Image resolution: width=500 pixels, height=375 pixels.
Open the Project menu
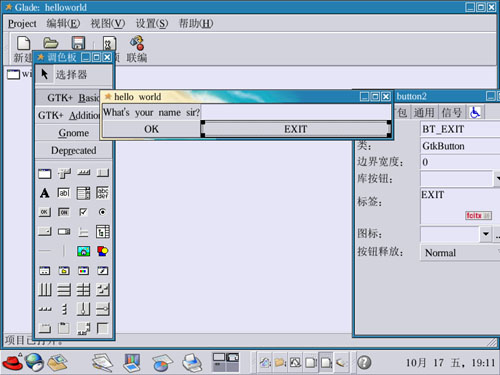22,24
